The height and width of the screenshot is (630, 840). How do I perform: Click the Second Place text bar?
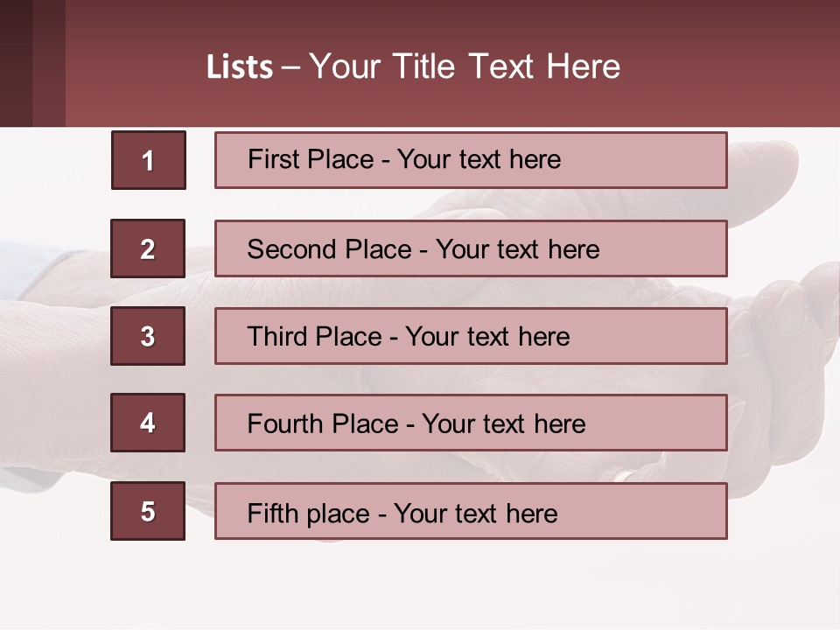click(471, 248)
